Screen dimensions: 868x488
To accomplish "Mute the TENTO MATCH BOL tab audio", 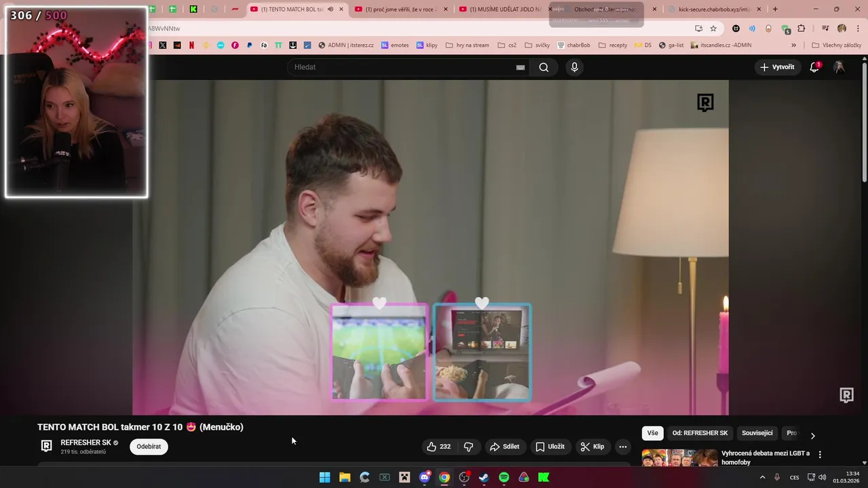I will pos(330,9).
